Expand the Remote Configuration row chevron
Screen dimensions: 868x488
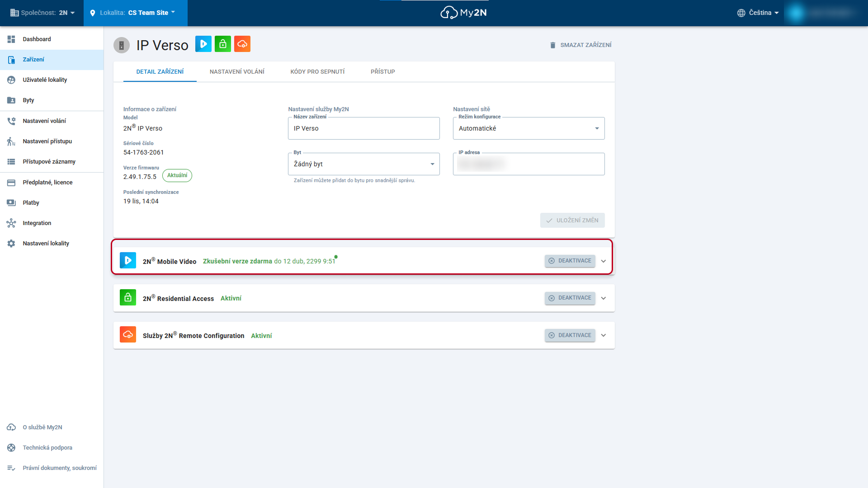[x=604, y=335]
